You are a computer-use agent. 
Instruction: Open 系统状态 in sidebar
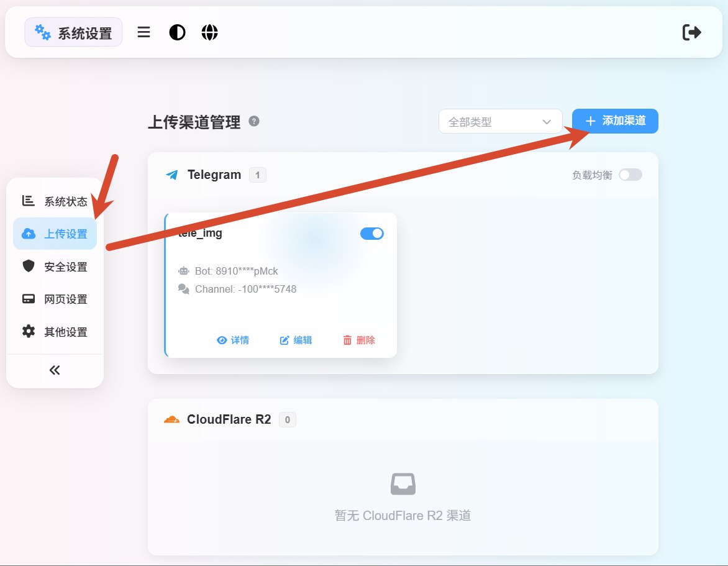55,201
